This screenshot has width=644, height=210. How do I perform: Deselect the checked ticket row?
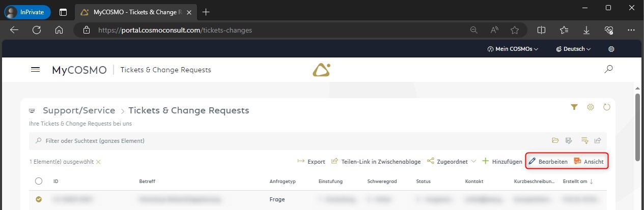39,200
